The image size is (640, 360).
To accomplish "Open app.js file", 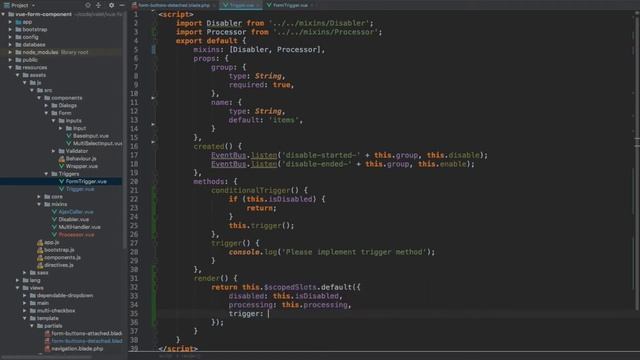I will tap(51, 242).
